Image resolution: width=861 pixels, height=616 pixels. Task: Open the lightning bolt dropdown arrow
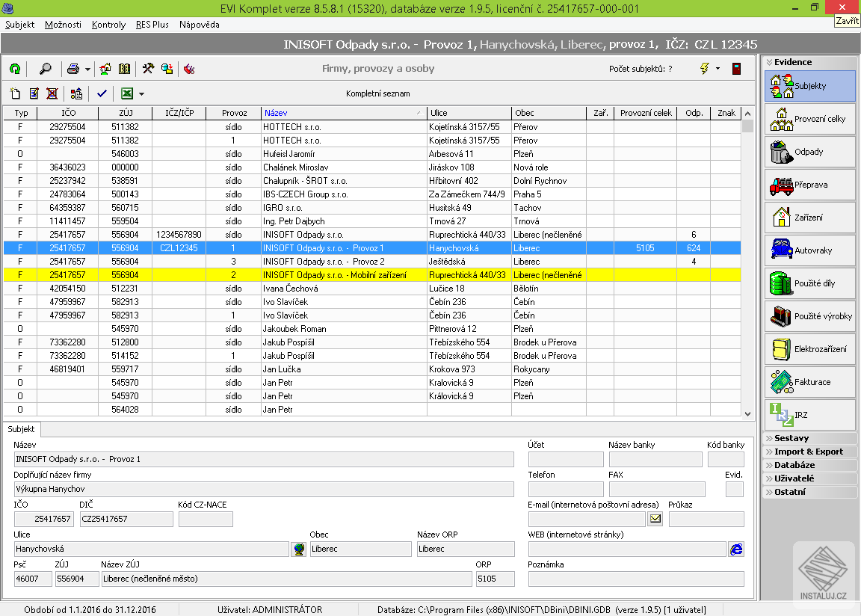(717, 69)
